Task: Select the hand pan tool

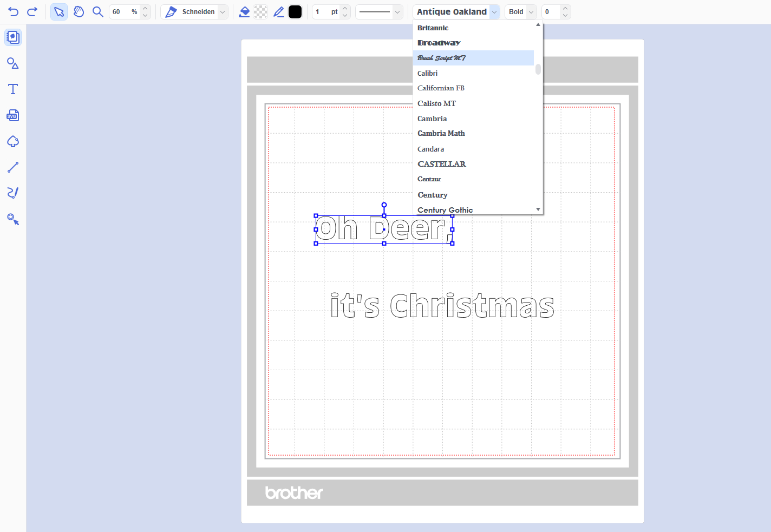Action: (79, 12)
